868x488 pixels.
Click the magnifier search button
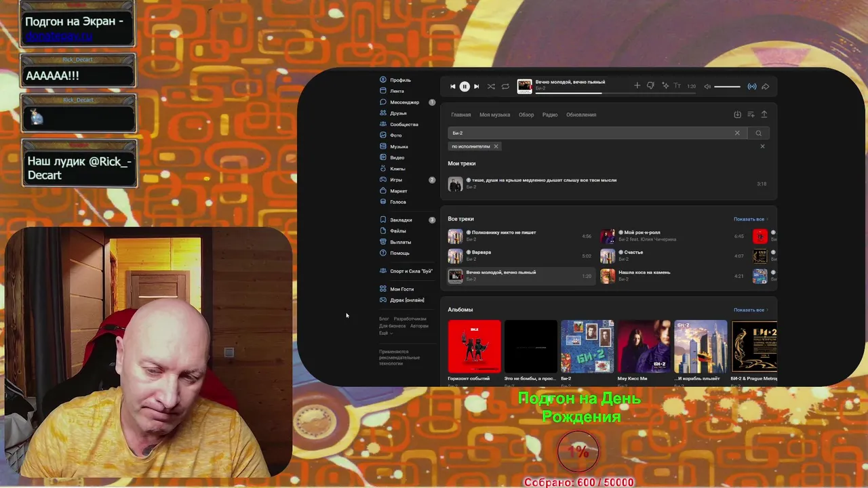tap(759, 133)
